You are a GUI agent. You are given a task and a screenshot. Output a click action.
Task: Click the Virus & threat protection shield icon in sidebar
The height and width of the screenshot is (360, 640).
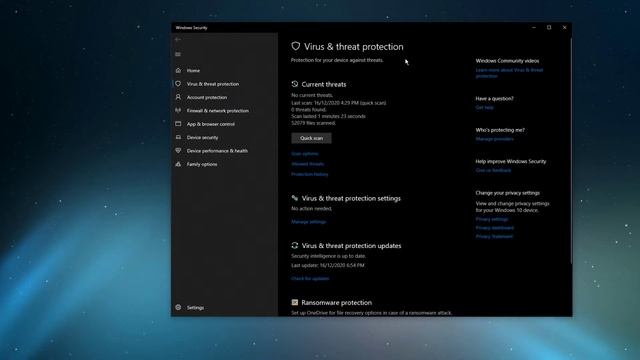tap(178, 84)
